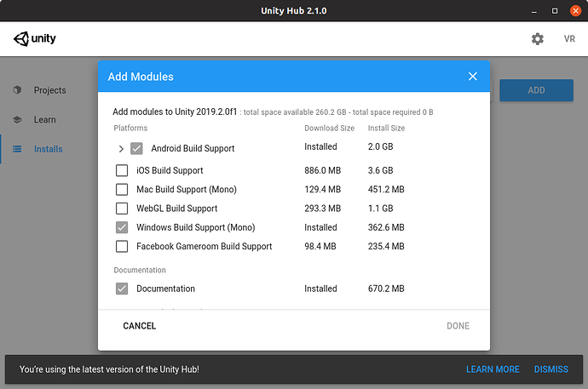Screen dimensions: 588x389
Task: Click the Projects cube icon in sidebar
Action: 17,90
